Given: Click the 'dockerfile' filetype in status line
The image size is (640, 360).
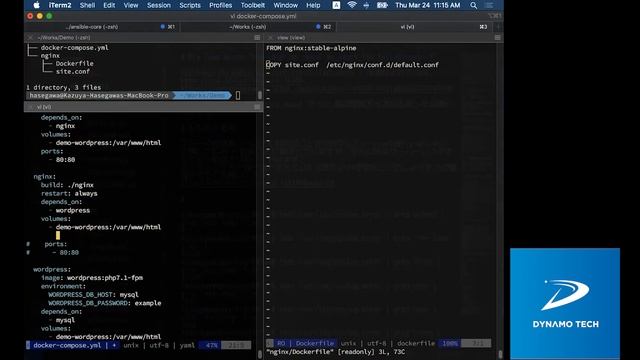Looking at the screenshot, I should [x=416, y=343].
